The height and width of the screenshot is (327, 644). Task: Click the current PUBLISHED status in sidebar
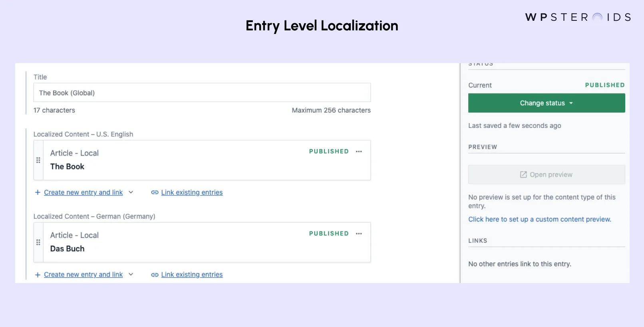tap(605, 85)
